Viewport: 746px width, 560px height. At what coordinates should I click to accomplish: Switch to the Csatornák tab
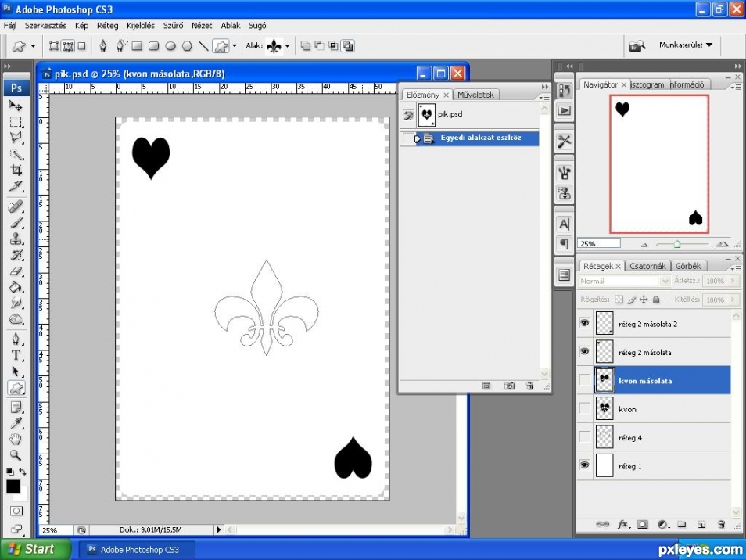[x=647, y=266]
